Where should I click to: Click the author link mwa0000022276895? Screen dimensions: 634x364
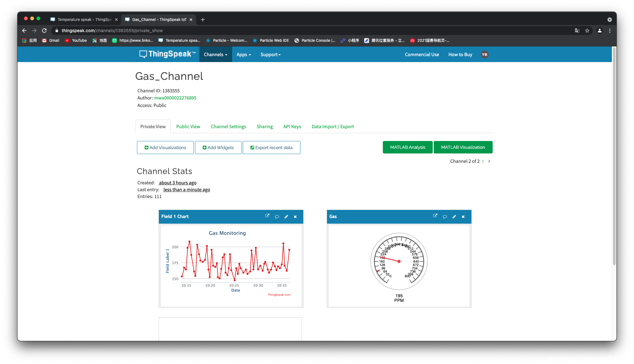pos(175,98)
